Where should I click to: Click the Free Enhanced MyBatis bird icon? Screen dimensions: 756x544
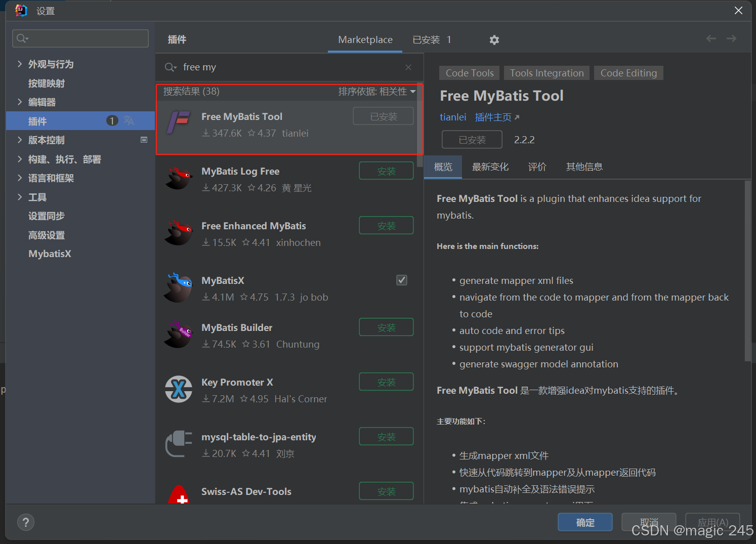179,232
